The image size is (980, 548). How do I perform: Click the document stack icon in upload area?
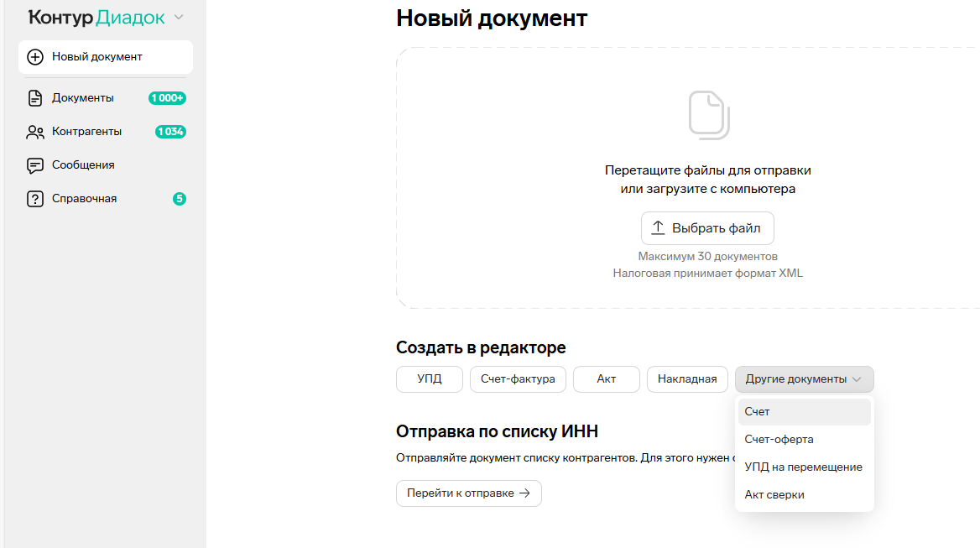point(709,115)
